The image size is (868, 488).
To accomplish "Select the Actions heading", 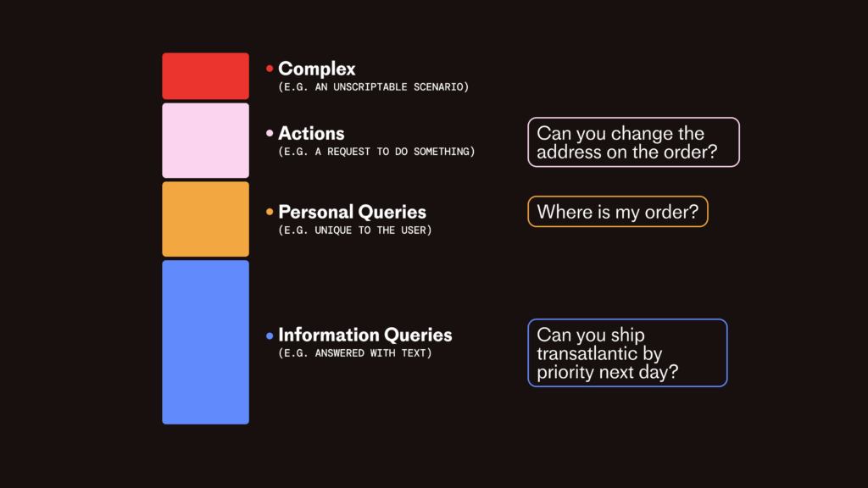I will tap(311, 133).
